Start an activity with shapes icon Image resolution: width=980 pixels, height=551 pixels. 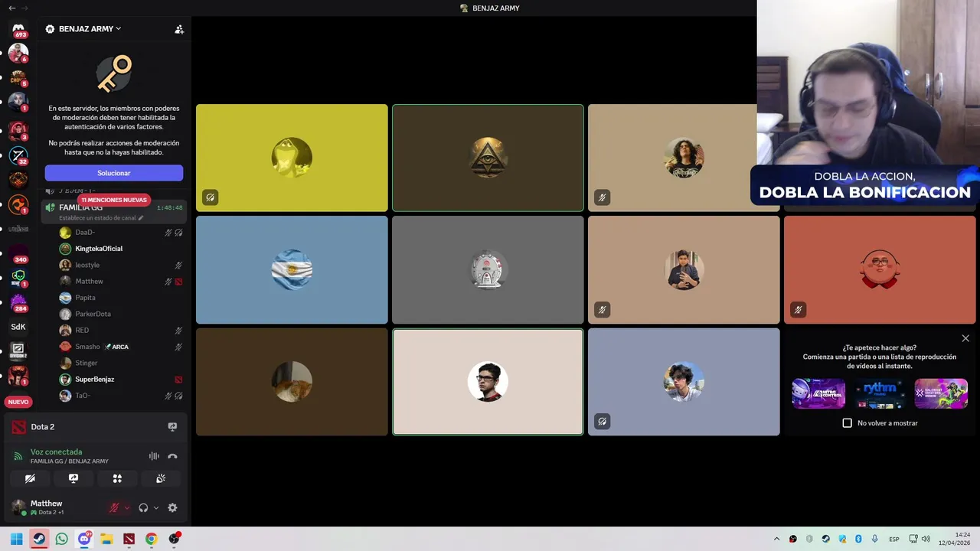coord(117,478)
